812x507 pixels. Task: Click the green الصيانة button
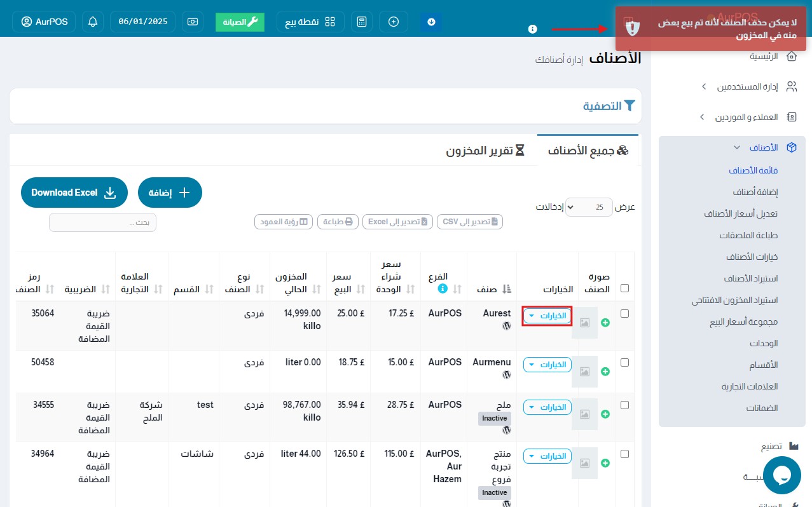pos(240,22)
